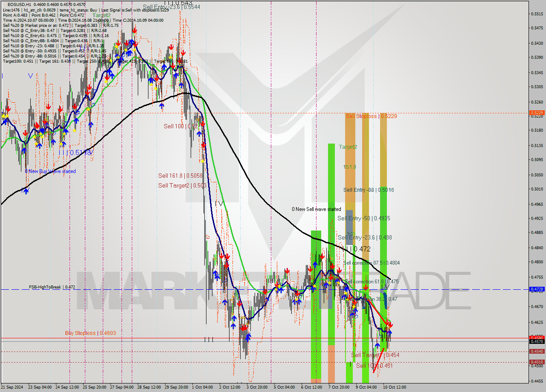546x392 pixels.
Task: Click 'Sell correction 87.5 | 0.4804' label
Action: click(x=372, y=263)
